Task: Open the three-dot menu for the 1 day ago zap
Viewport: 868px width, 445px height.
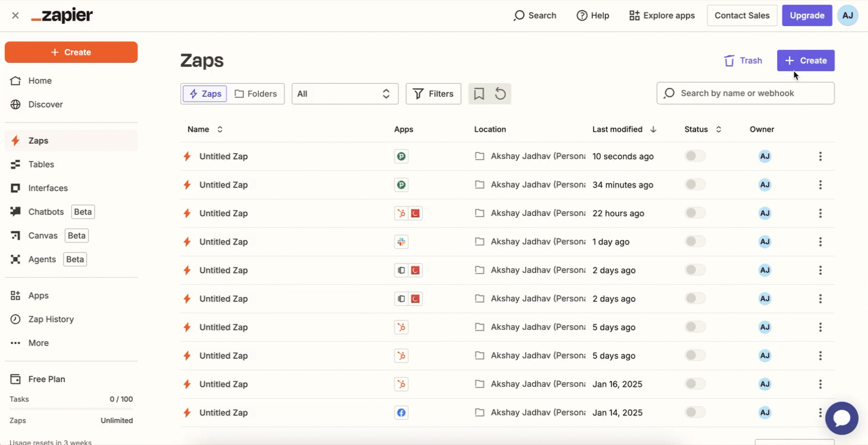Action: [821, 242]
